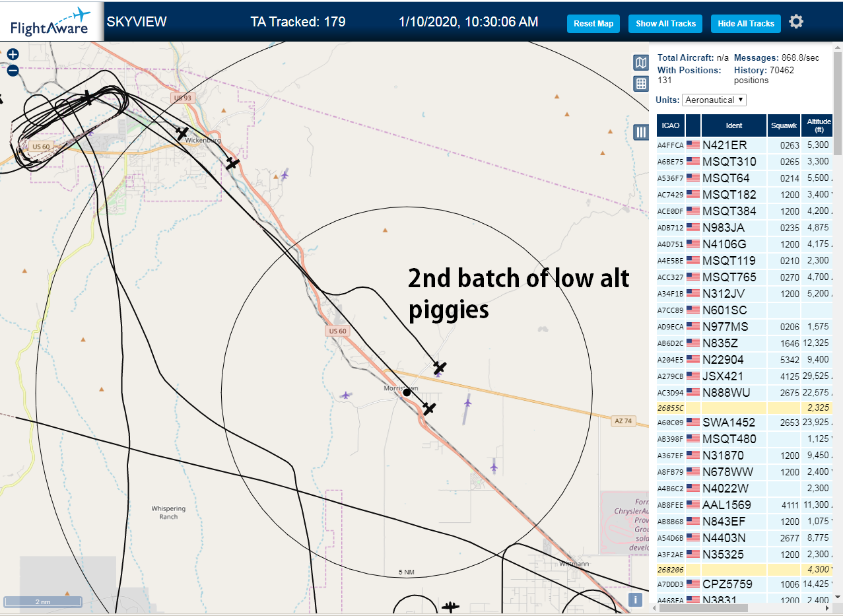Screen dimensions: 843x616
Task: Select aircraft row N983JA
Action: [x=745, y=228]
